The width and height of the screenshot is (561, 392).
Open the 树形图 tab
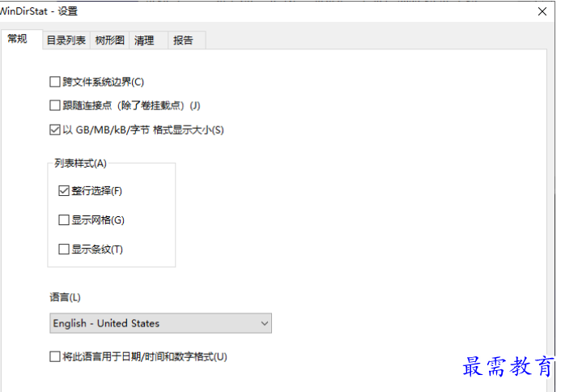point(109,40)
